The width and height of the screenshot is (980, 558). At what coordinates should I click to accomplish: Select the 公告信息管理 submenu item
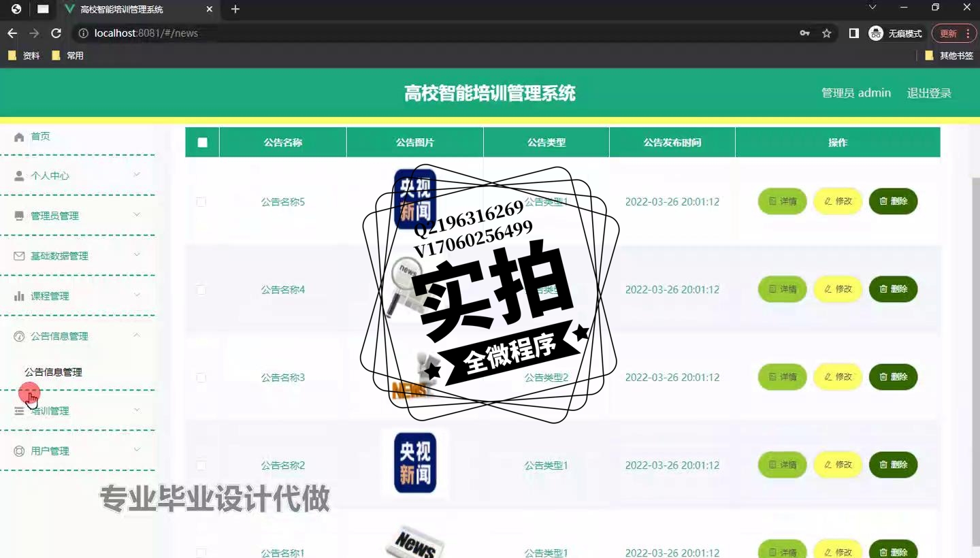coord(53,372)
